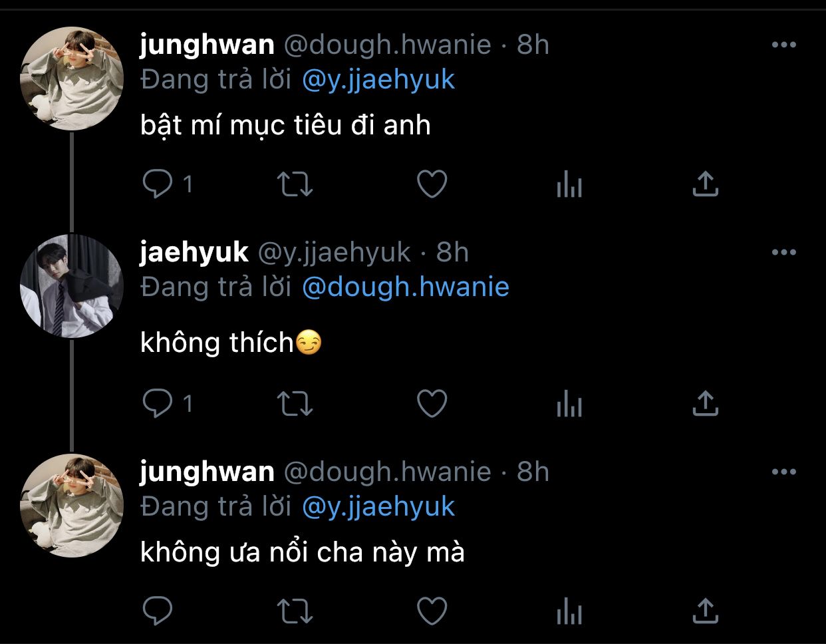The image size is (826, 644).
Task: Open jaehyuk's profile picture
Action: click(72, 286)
